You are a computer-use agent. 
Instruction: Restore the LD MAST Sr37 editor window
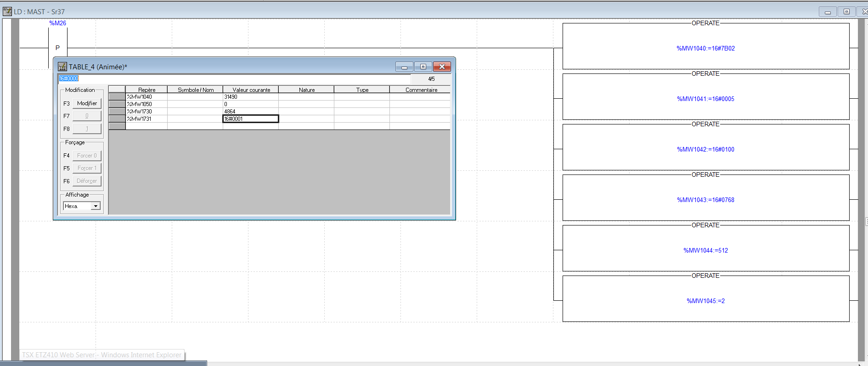[x=846, y=12]
